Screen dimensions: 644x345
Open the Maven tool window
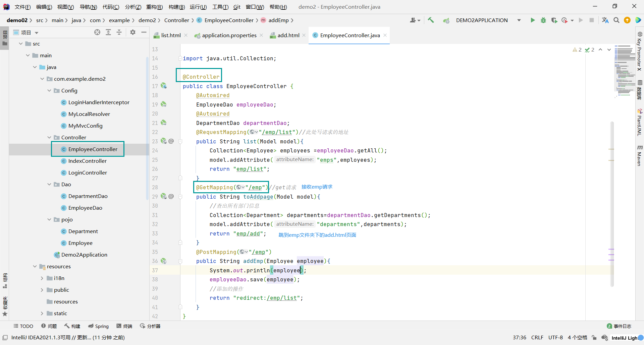(640, 156)
